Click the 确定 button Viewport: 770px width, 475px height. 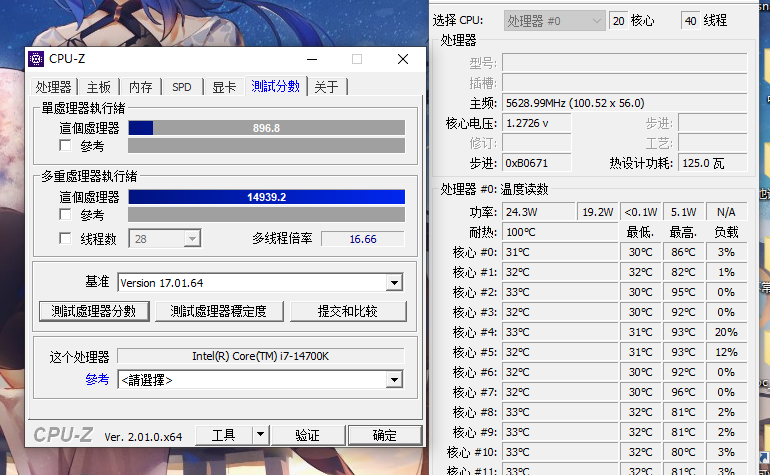[x=385, y=435]
